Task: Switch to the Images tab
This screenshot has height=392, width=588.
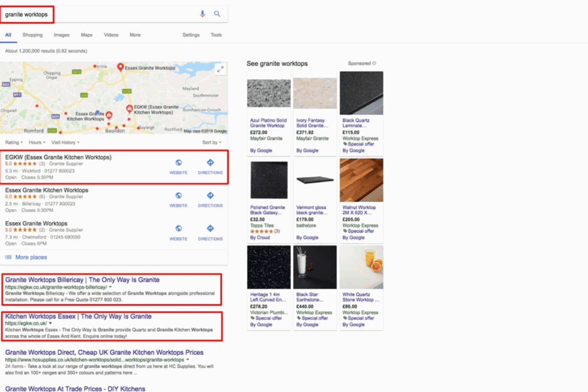Action: pyautogui.click(x=61, y=35)
